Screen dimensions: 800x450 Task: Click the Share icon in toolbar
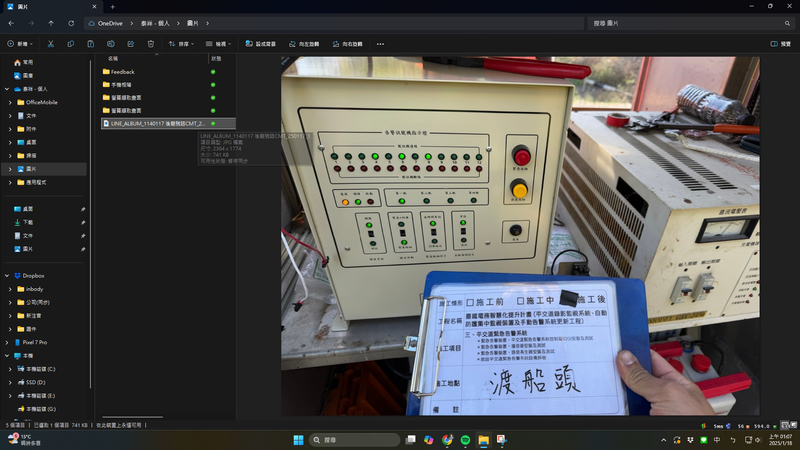point(129,44)
